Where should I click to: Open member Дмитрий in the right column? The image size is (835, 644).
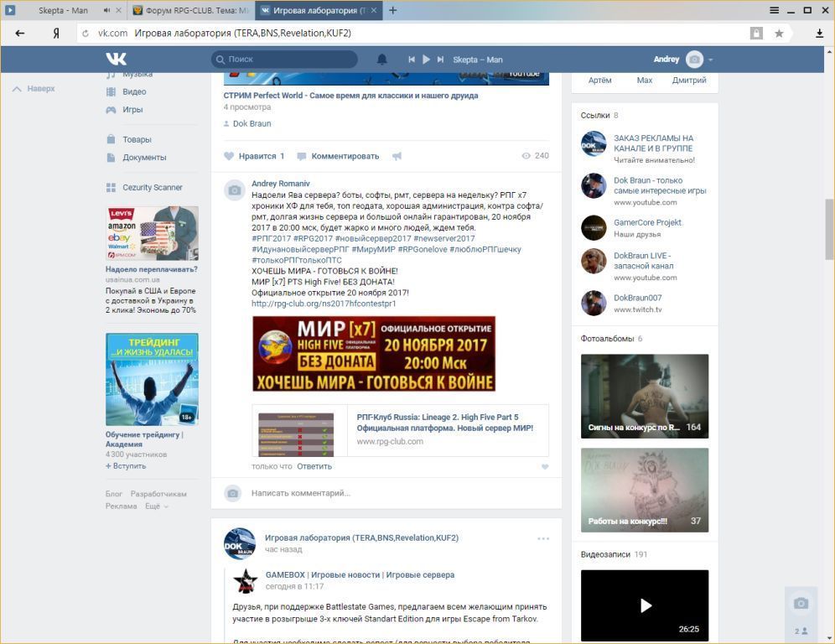tap(689, 80)
